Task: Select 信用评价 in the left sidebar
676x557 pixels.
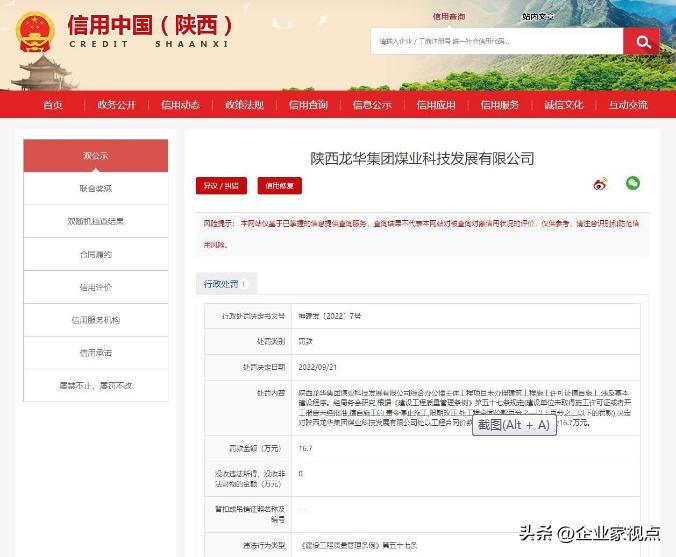Action: (96, 287)
